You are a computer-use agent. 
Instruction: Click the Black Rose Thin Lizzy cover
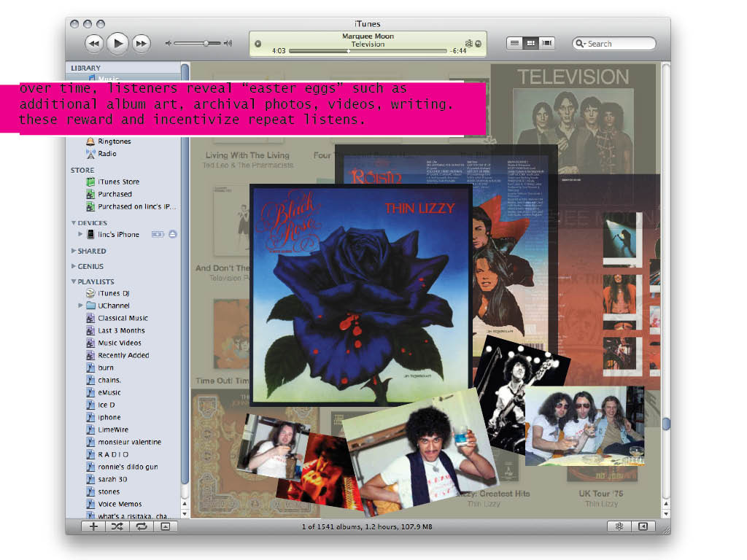pos(360,295)
